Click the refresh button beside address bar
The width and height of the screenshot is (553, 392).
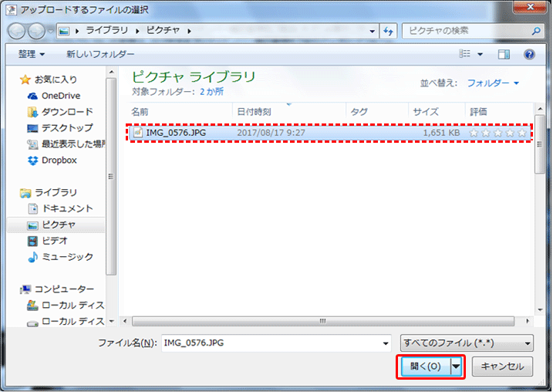[389, 31]
